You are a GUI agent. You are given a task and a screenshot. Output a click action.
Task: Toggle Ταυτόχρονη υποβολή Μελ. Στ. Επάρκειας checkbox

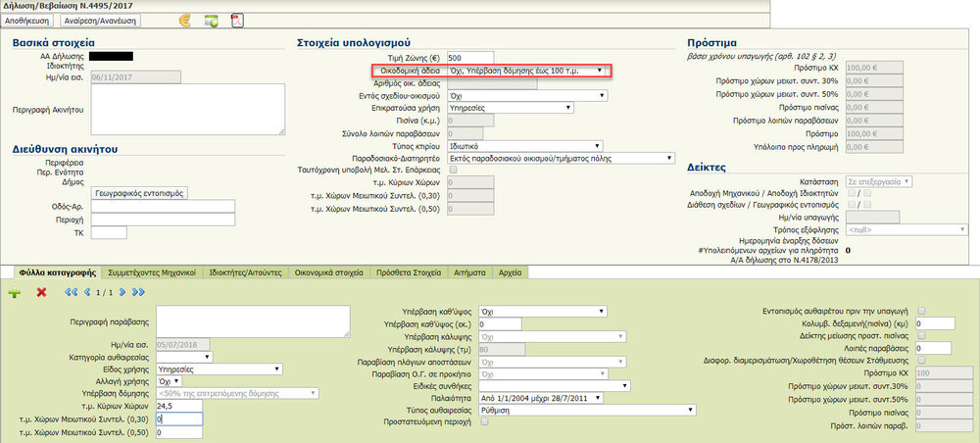pos(452,170)
